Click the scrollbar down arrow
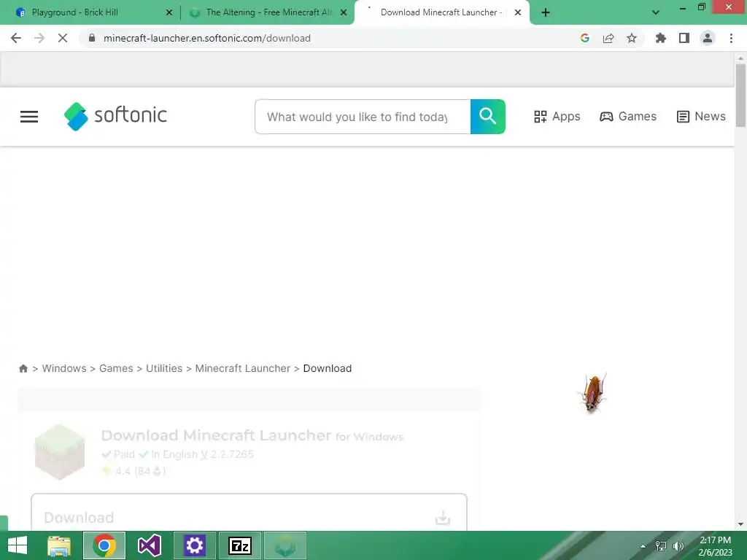The width and height of the screenshot is (747, 560). point(740,524)
